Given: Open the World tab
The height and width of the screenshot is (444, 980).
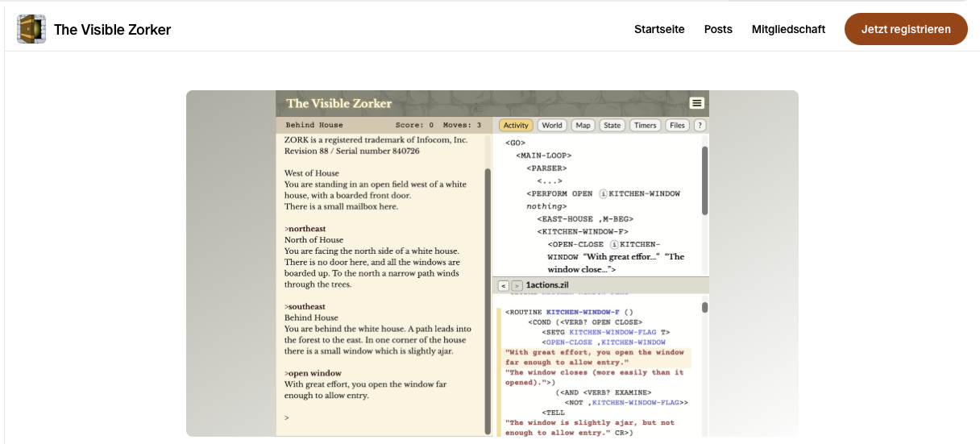Looking at the screenshot, I should pyautogui.click(x=552, y=126).
